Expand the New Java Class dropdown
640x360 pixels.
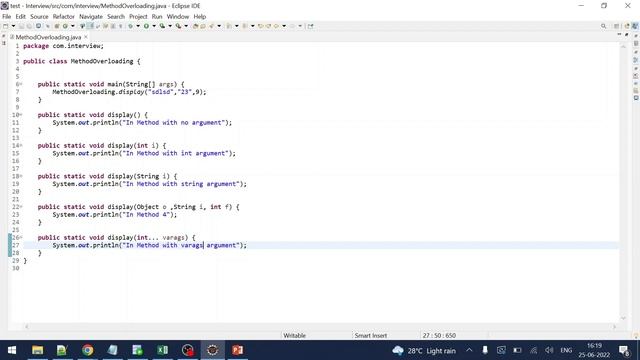73,26
